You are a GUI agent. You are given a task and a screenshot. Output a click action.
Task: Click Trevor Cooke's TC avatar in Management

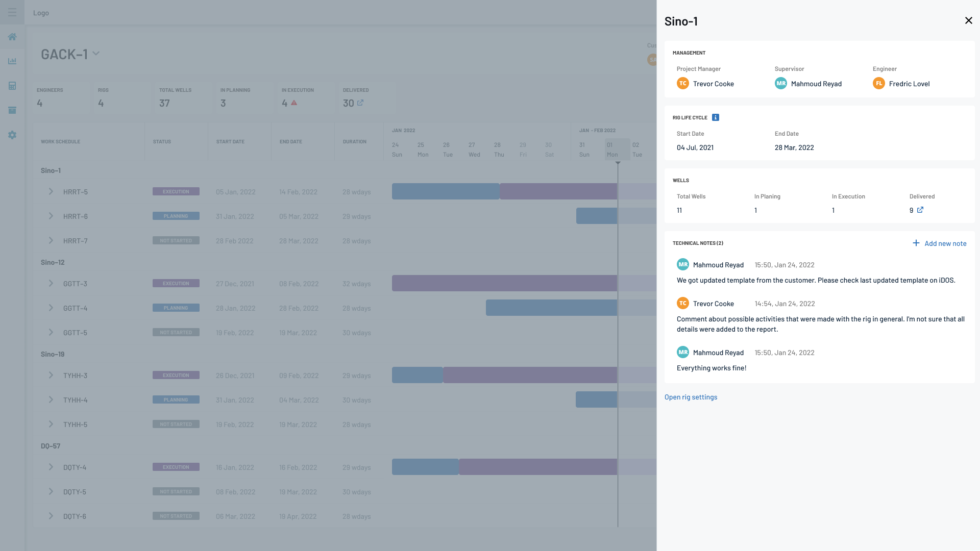(683, 83)
